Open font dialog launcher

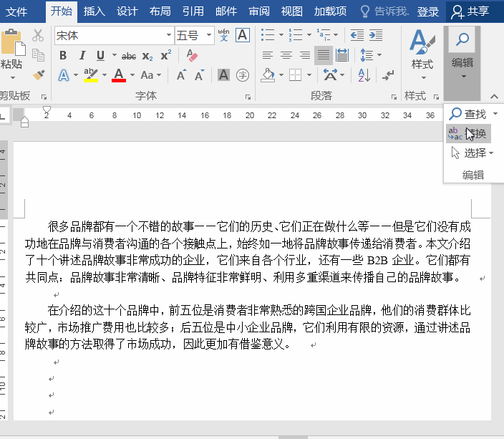[x=248, y=97]
